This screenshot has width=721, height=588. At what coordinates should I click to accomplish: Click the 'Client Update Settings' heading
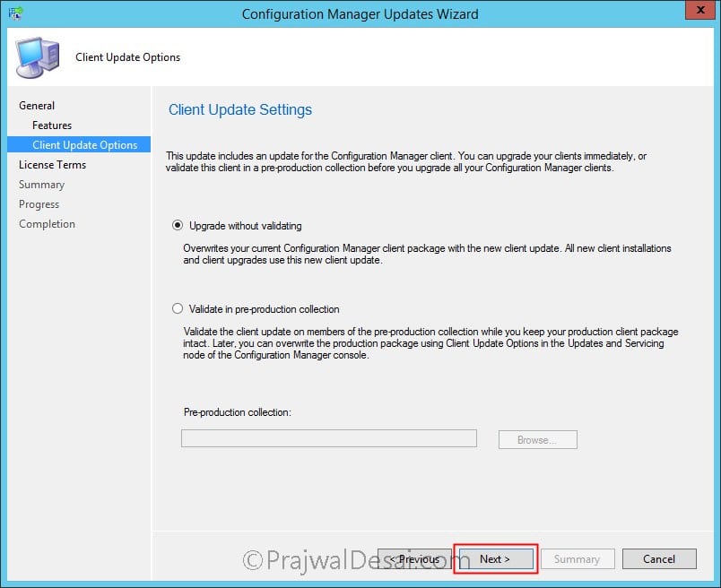240,109
